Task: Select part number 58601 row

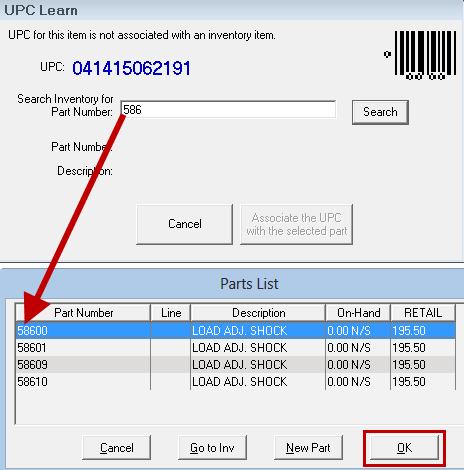Action: click(236, 348)
